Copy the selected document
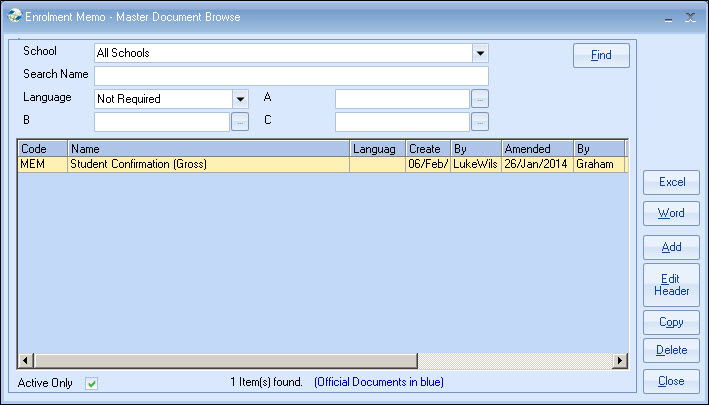The width and height of the screenshot is (709, 405). point(671,322)
